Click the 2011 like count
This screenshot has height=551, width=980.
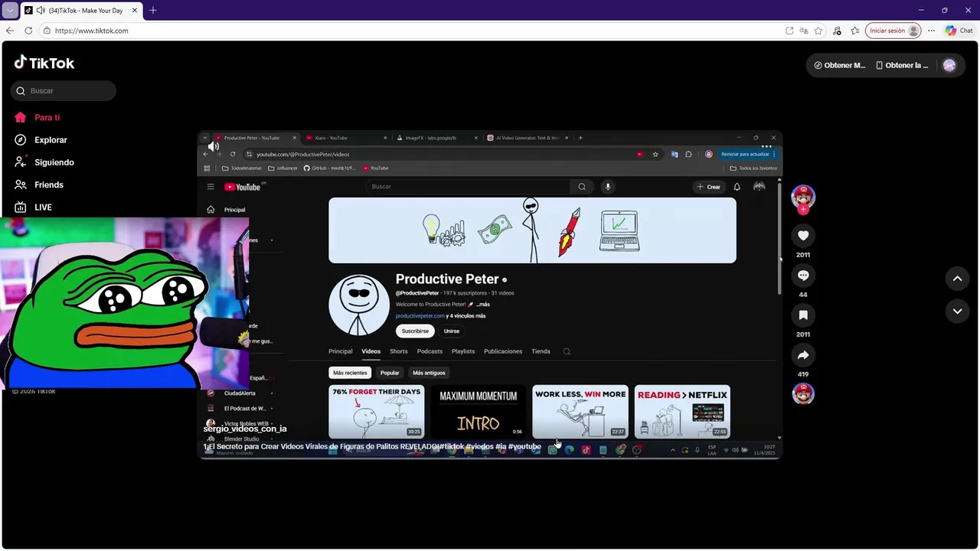point(803,255)
